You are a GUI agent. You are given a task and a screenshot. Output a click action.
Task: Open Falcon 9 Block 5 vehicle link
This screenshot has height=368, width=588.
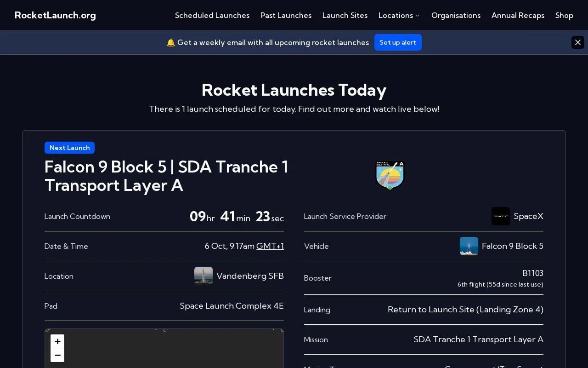click(x=513, y=246)
